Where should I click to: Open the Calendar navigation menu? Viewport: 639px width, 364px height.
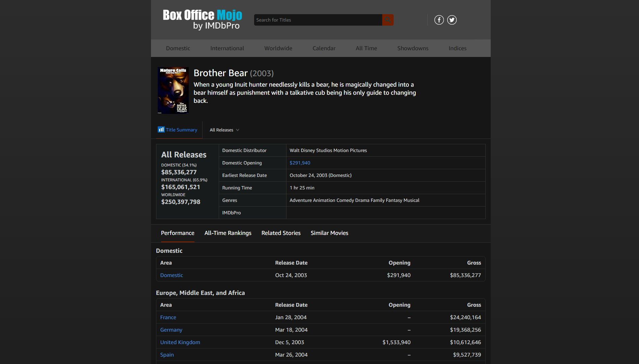click(324, 48)
